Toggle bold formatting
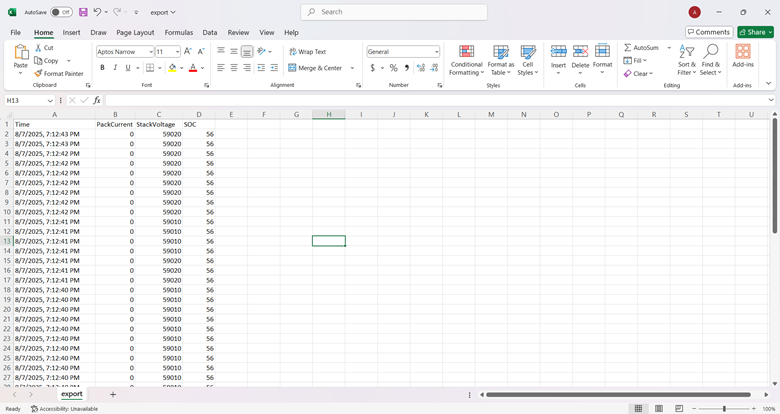The height and width of the screenshot is (414, 780). coord(102,68)
